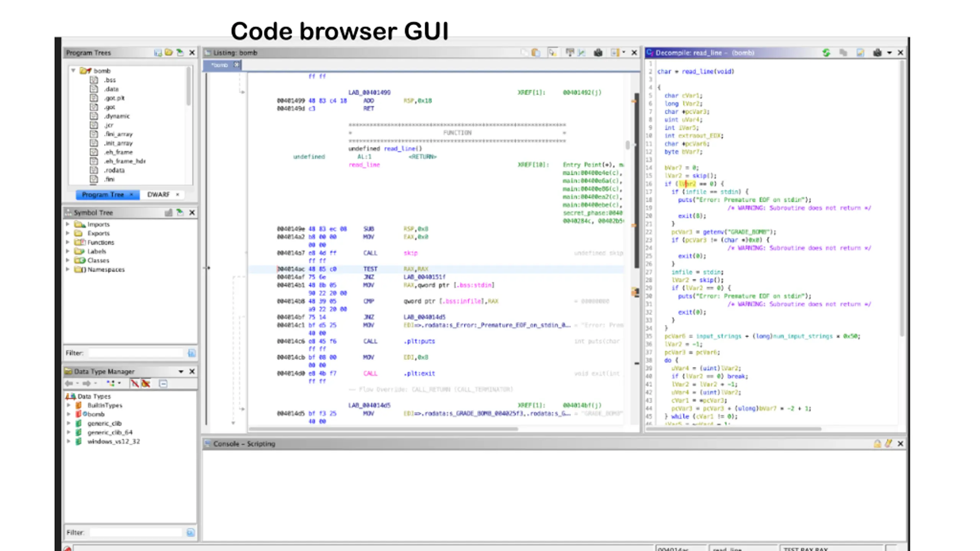Click the green arrow icon in Symbol Tree header
The width and height of the screenshot is (980, 551).
pos(180,212)
